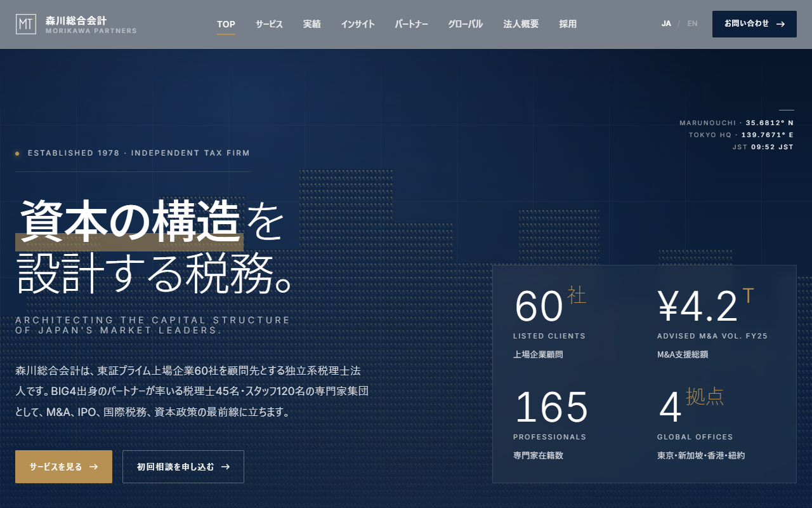
Task: Click arrow icon in 初回相談を申し込む button
Action: click(x=225, y=467)
